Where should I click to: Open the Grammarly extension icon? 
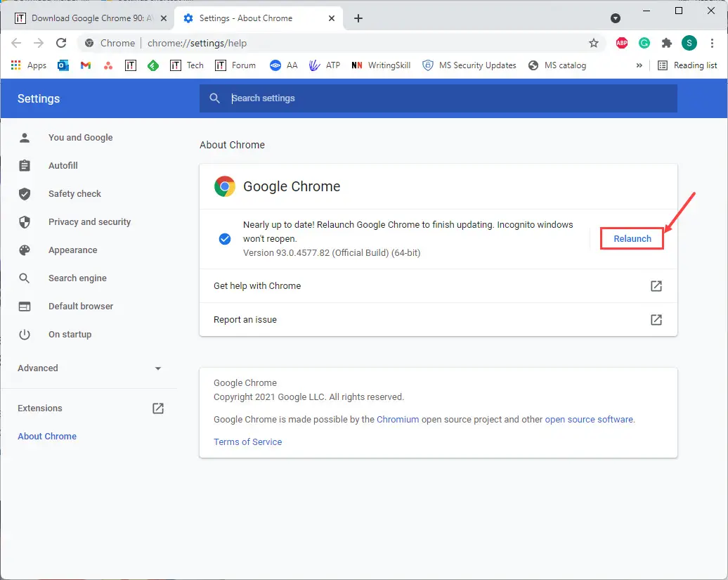click(x=644, y=43)
